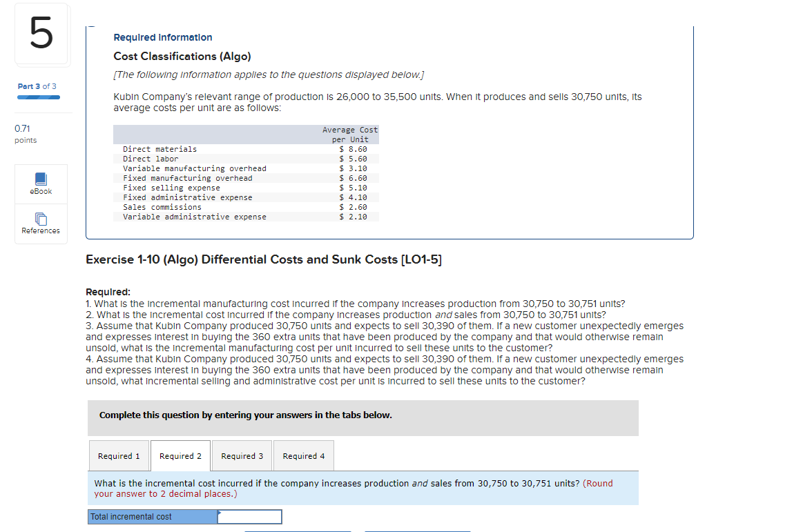Open the eBook resource
The image size is (812, 532).
pyautogui.click(x=40, y=182)
